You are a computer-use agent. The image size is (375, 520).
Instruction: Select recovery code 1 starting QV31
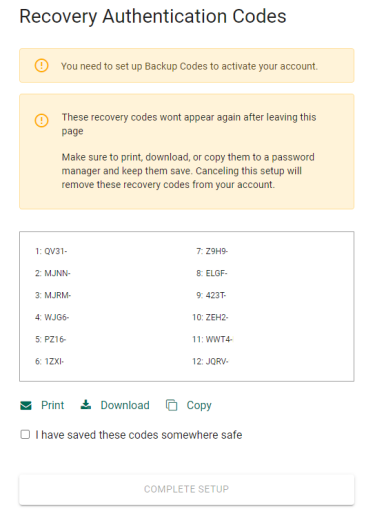(x=51, y=251)
